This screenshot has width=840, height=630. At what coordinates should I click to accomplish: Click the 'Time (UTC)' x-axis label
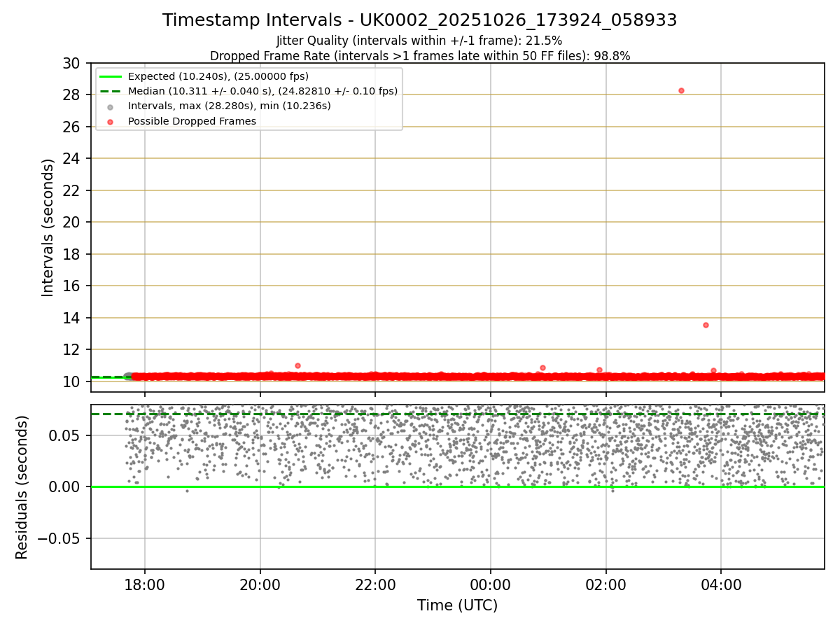[x=457, y=605]
